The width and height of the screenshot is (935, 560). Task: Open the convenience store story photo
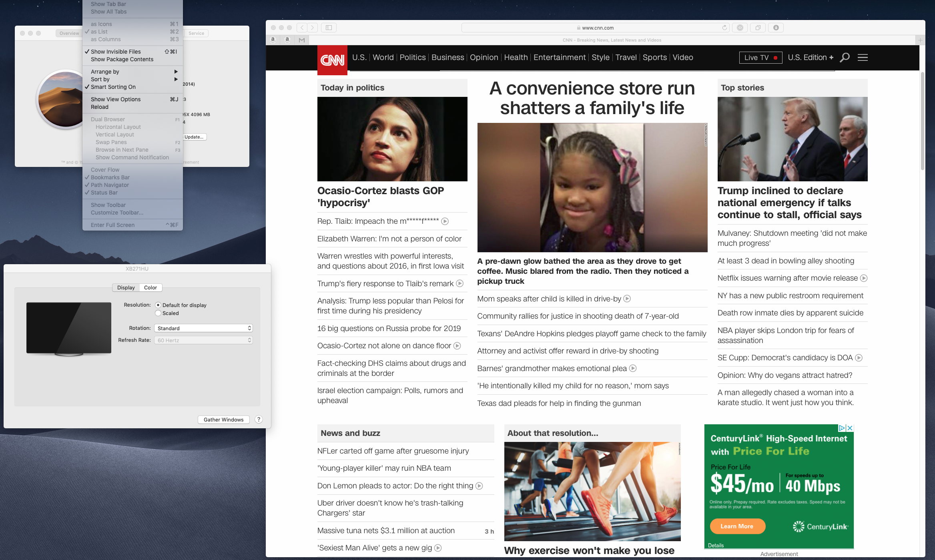592,187
